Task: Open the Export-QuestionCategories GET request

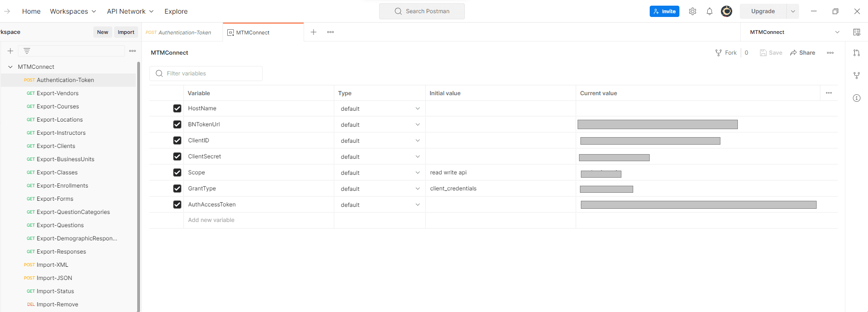Action: click(68, 212)
